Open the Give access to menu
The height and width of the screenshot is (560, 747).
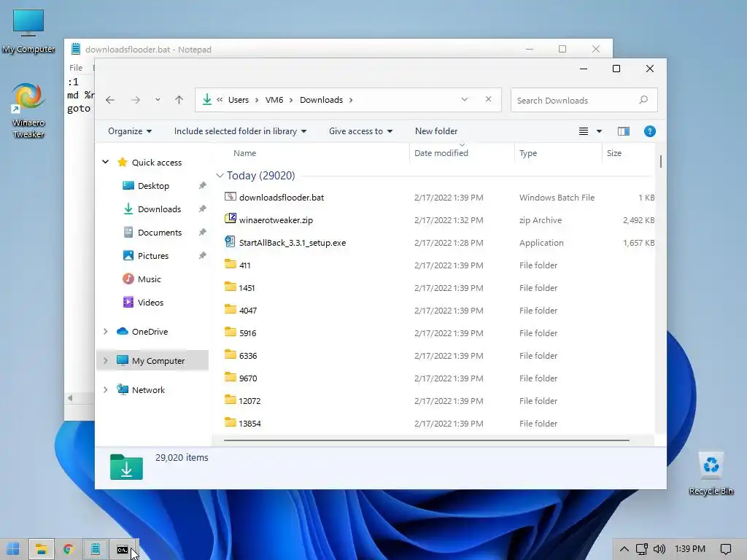point(360,131)
